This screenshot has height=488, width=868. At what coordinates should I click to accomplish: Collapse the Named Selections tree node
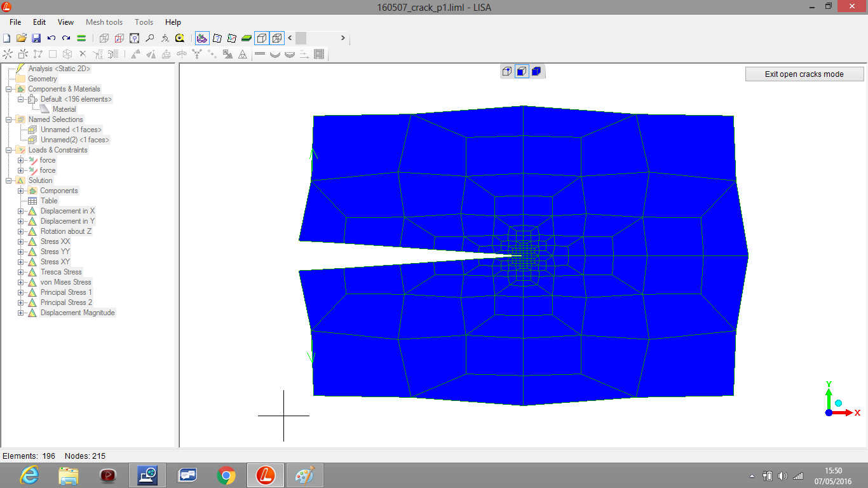[8, 119]
